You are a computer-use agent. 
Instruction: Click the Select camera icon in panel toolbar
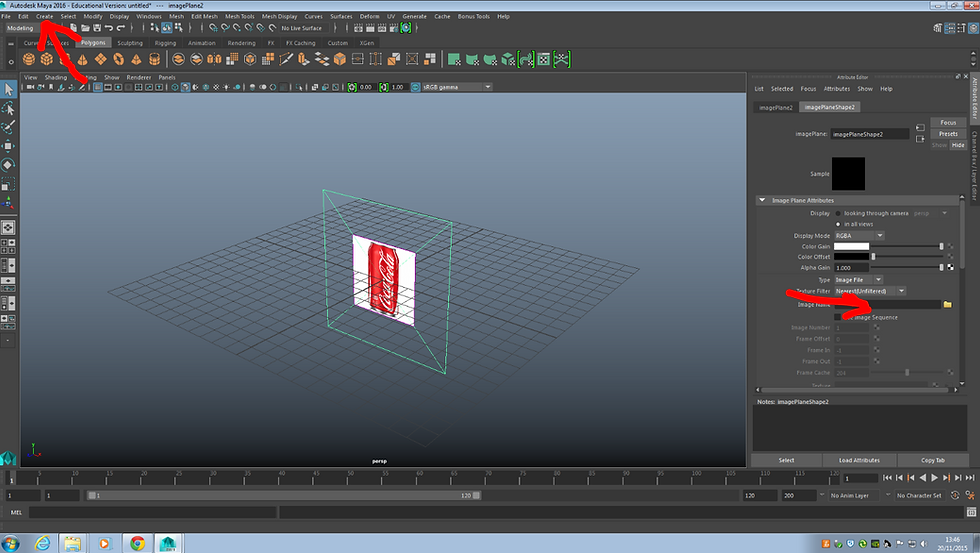click(x=30, y=87)
